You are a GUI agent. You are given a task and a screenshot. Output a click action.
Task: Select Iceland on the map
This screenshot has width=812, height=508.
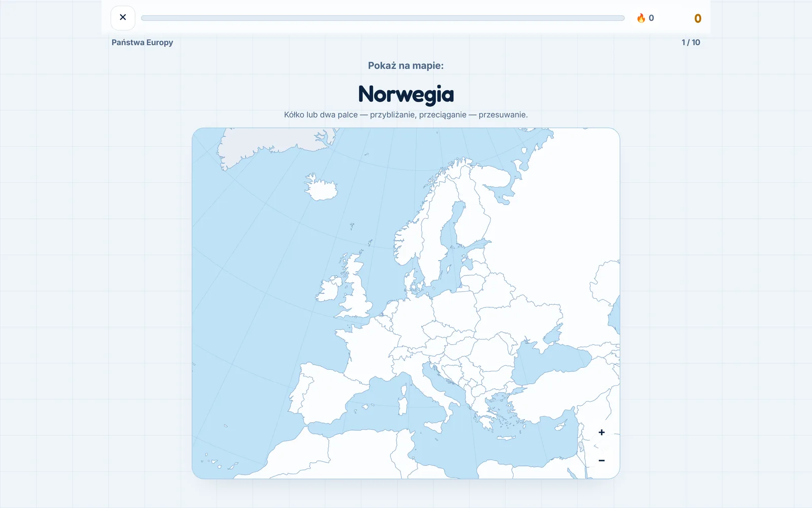pyautogui.click(x=322, y=187)
